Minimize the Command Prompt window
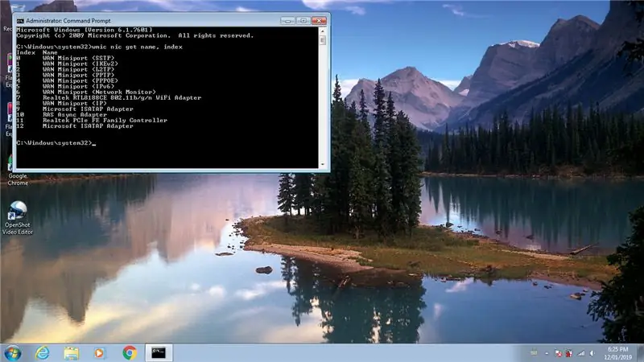 pos(287,21)
